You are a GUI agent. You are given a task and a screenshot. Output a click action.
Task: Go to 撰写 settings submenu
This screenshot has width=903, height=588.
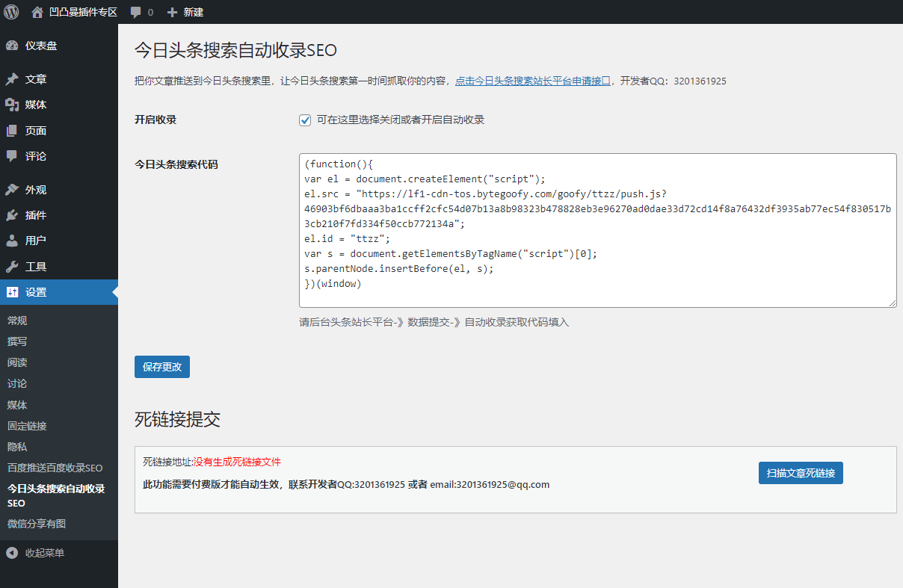[17, 341]
